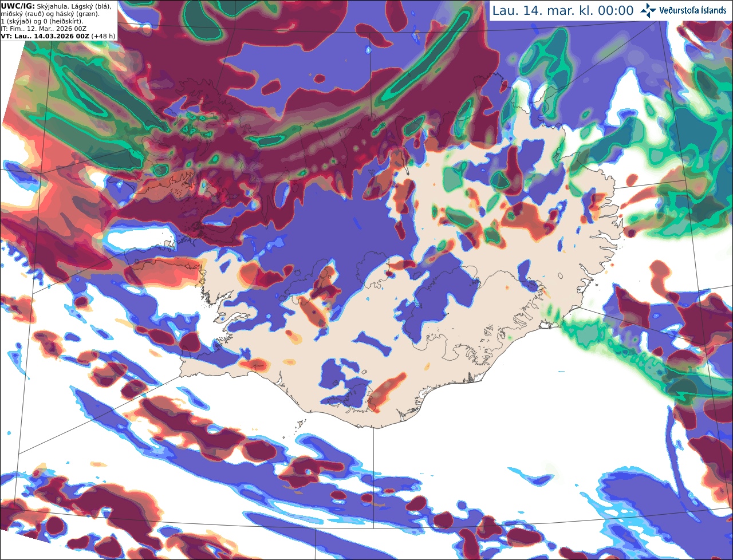733x560 pixels.
Task: Click the '1 (skýjað) og 0 (heiðskírt).' legend line
Action: tap(42, 21)
